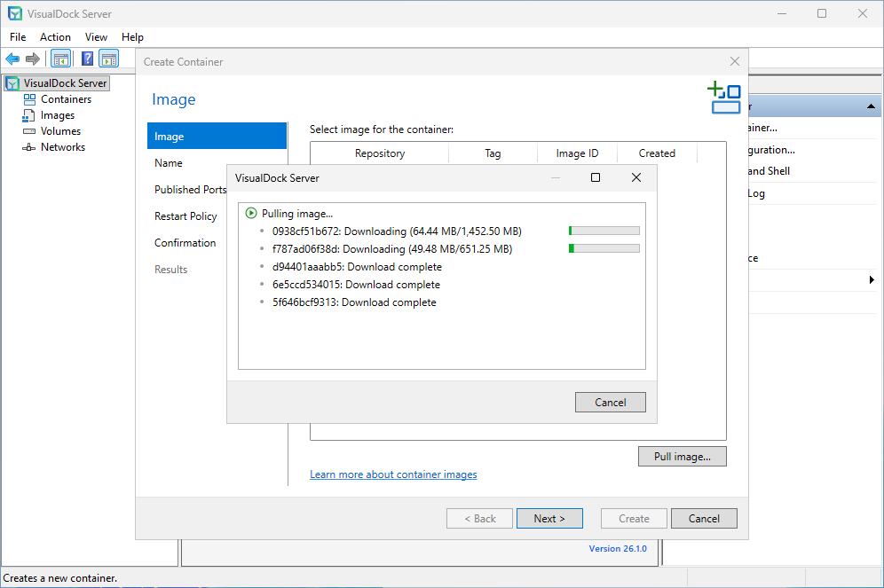This screenshot has height=588, width=884.
Task: Click the Images node icon
Action: (x=28, y=115)
